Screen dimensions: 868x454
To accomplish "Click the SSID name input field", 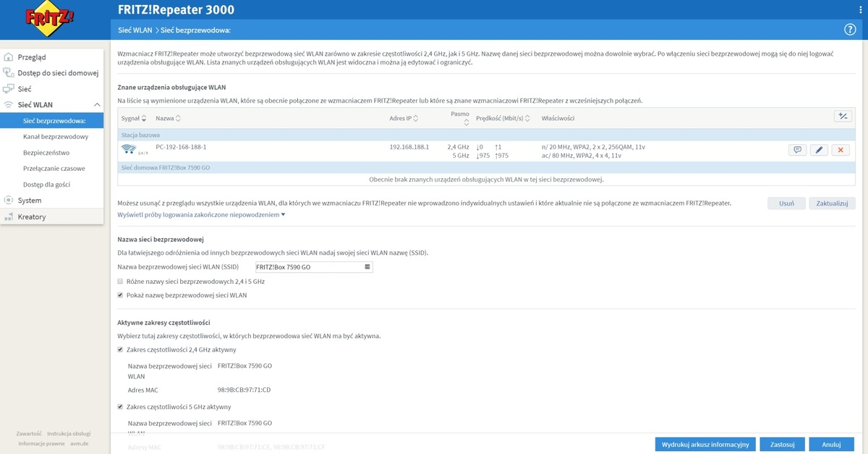I will tap(313, 267).
